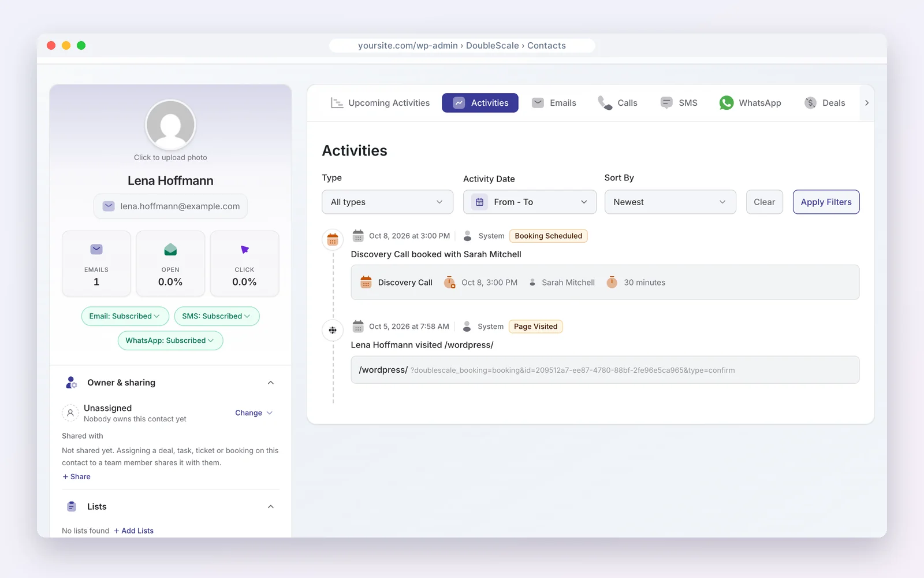Click the EMAILS stat envelope icon
The height and width of the screenshot is (578, 924).
96,249
